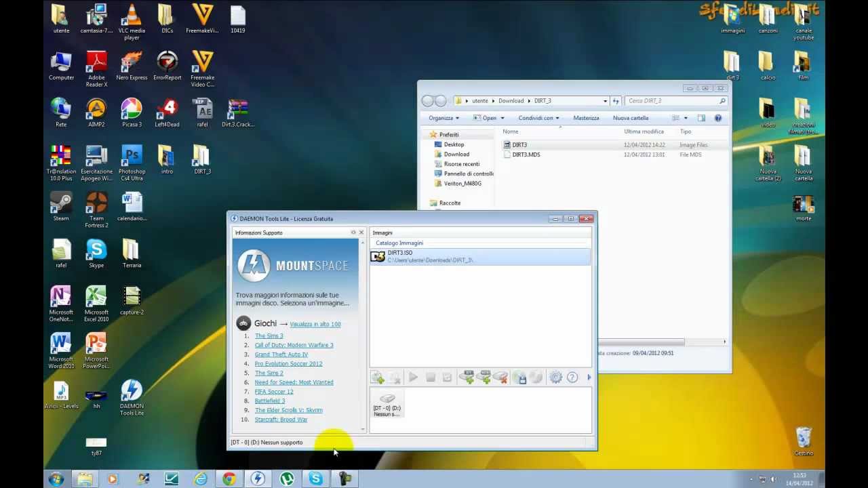Click the Open button in Explorer toolbar
Viewport: 868px width, 488px height.
coord(485,118)
